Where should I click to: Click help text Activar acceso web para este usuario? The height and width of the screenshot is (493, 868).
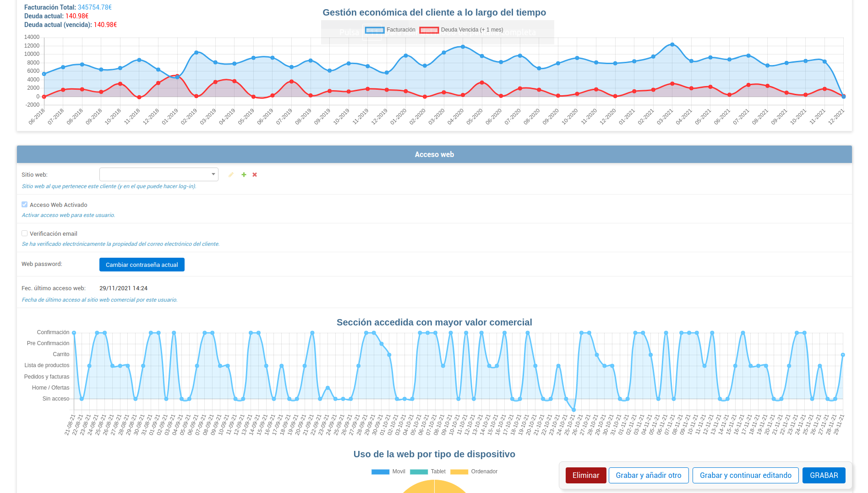tap(68, 215)
